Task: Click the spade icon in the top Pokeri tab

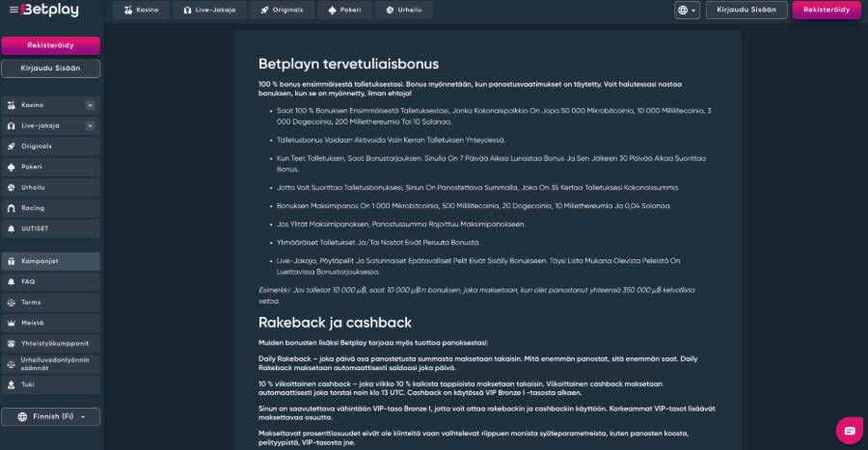Action: click(332, 10)
